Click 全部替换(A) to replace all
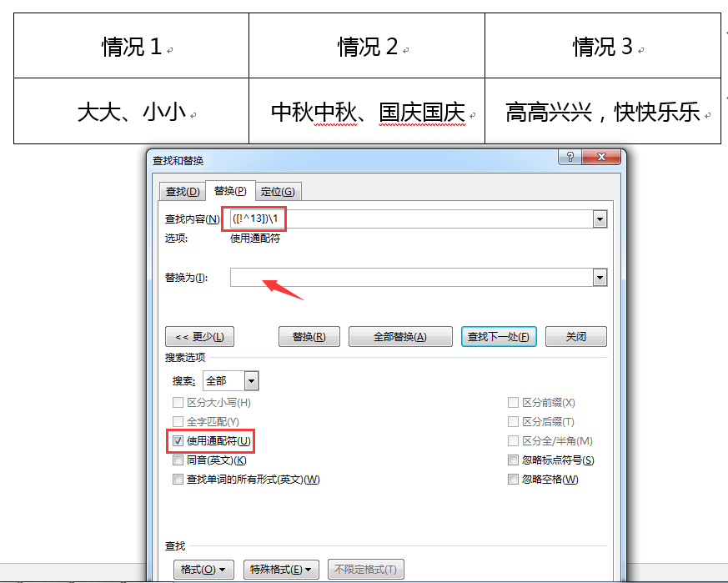 pos(400,336)
